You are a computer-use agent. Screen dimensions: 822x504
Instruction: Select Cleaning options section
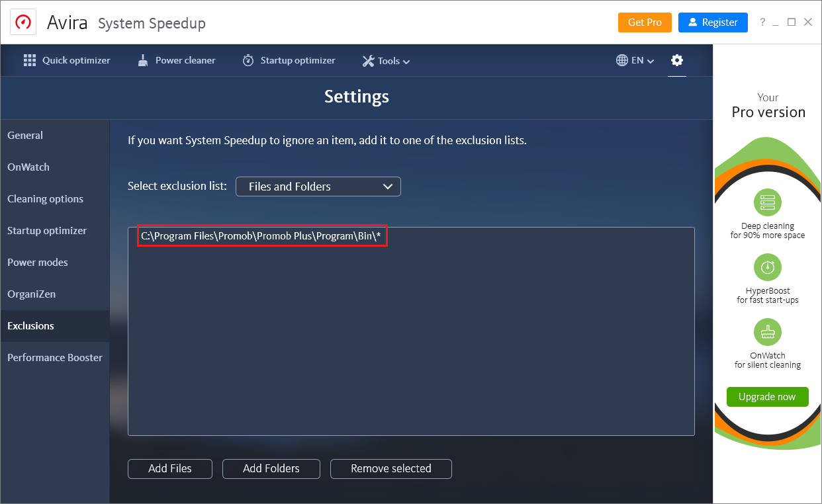point(55,199)
